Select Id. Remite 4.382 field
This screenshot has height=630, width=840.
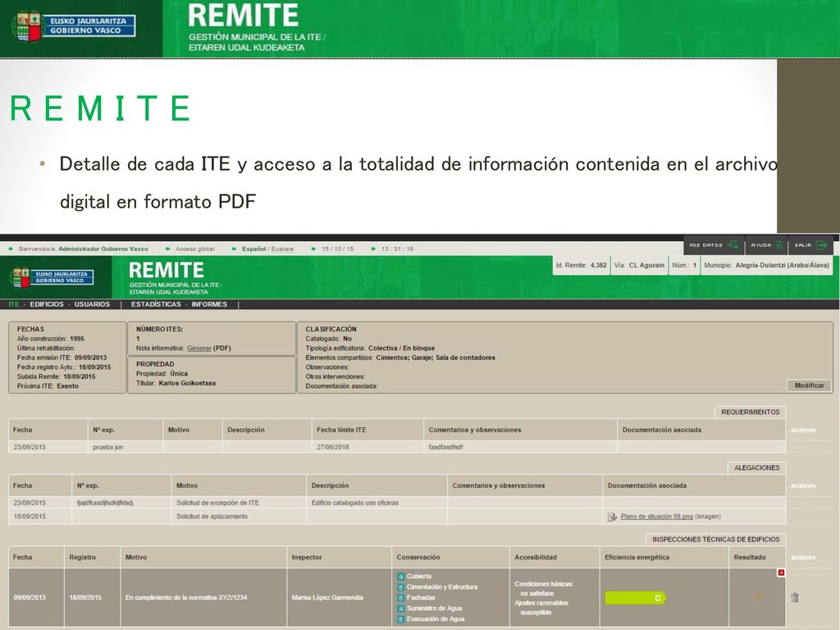[582, 265]
